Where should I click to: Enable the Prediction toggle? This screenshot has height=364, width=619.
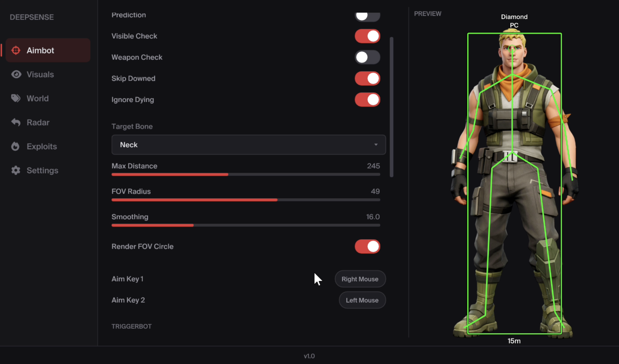(367, 16)
